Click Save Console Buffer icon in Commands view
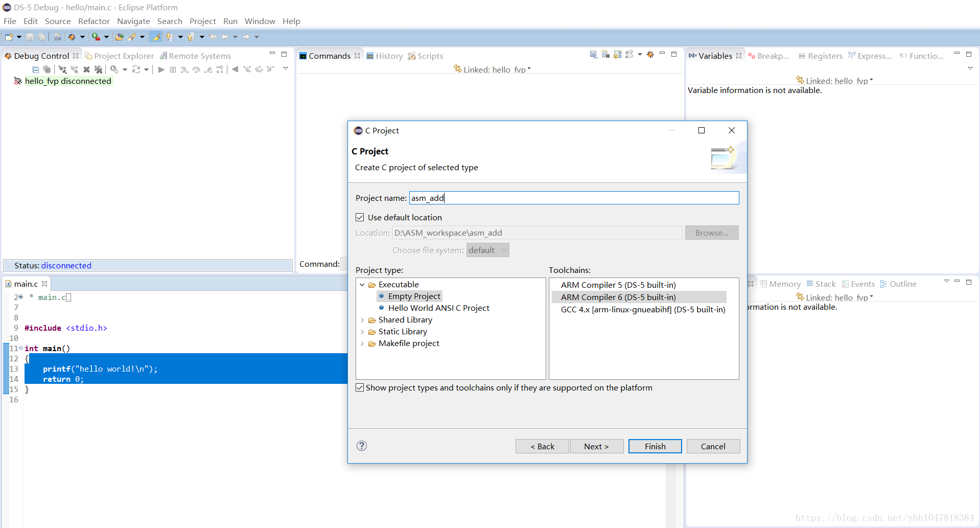The image size is (980, 528). pyautogui.click(x=593, y=54)
